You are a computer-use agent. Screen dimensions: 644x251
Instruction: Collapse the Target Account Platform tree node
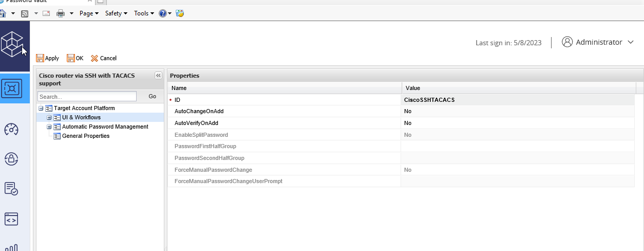[x=41, y=108]
